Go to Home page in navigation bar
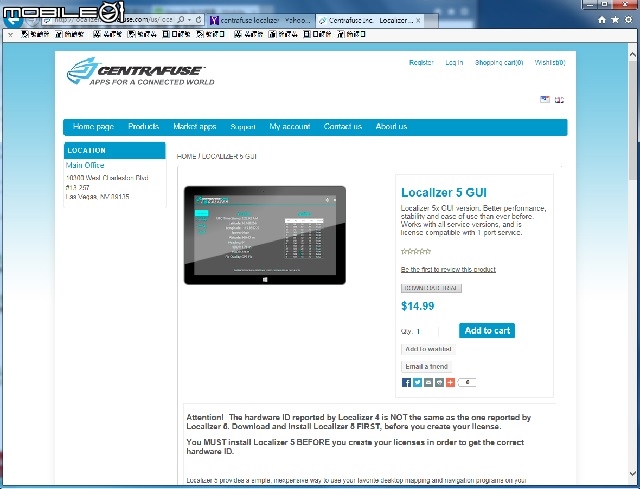The height and width of the screenshot is (489, 640). tap(93, 127)
